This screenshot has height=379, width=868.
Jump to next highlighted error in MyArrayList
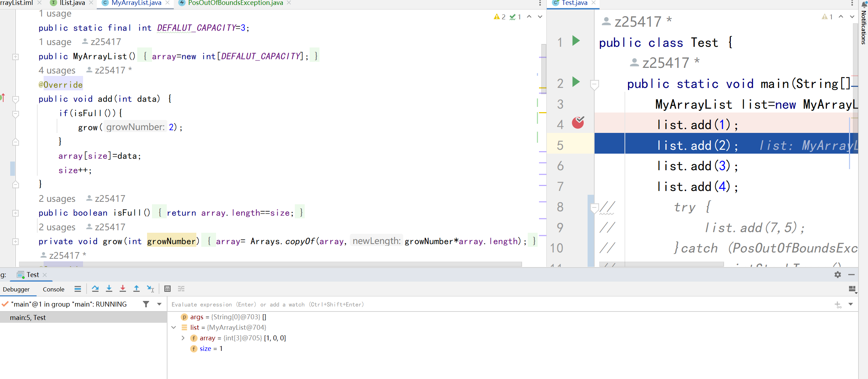click(x=540, y=17)
